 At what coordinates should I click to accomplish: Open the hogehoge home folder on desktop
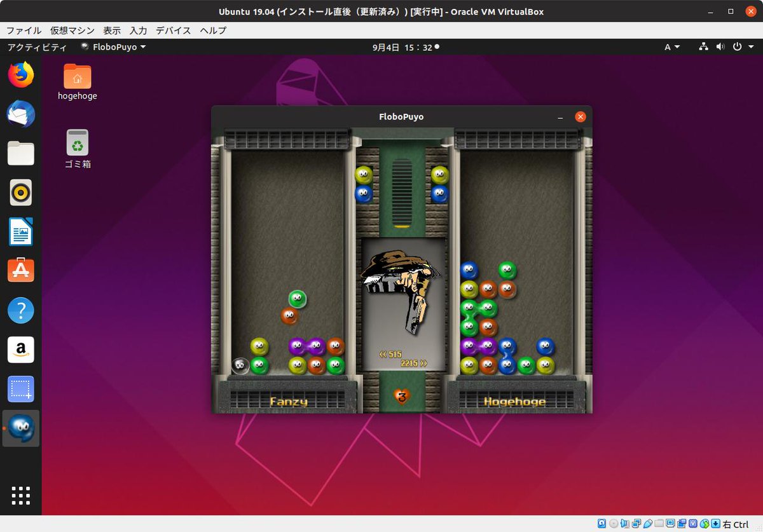(x=78, y=82)
